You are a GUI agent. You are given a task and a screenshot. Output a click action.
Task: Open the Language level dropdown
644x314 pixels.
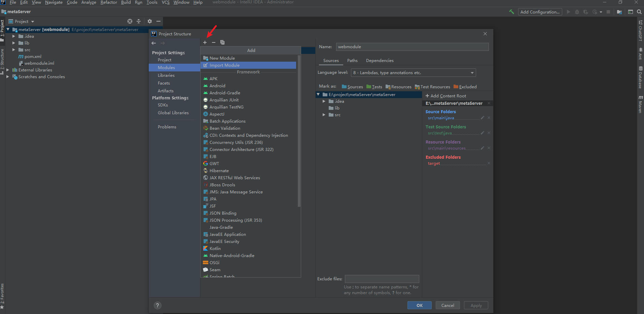[413, 73]
